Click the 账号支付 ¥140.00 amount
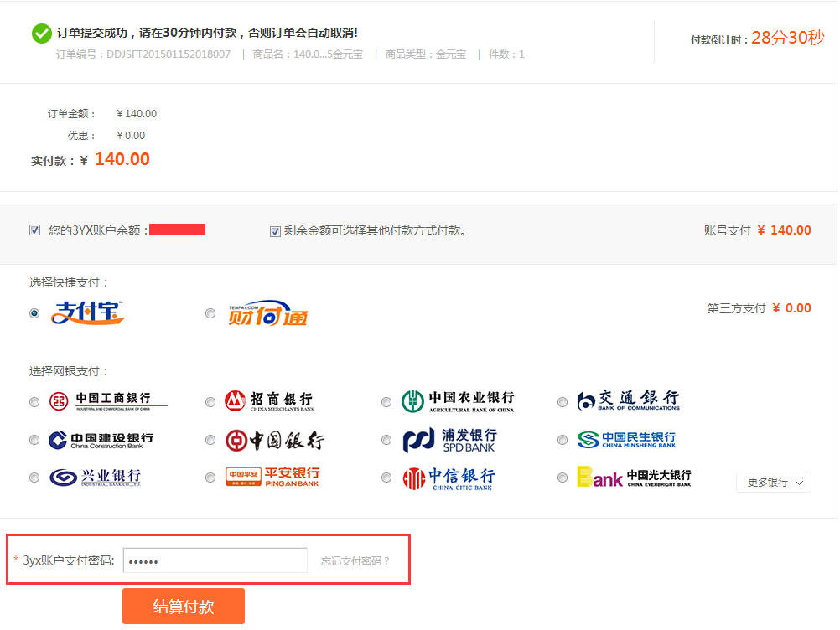This screenshot has width=840, height=630. 785,230
